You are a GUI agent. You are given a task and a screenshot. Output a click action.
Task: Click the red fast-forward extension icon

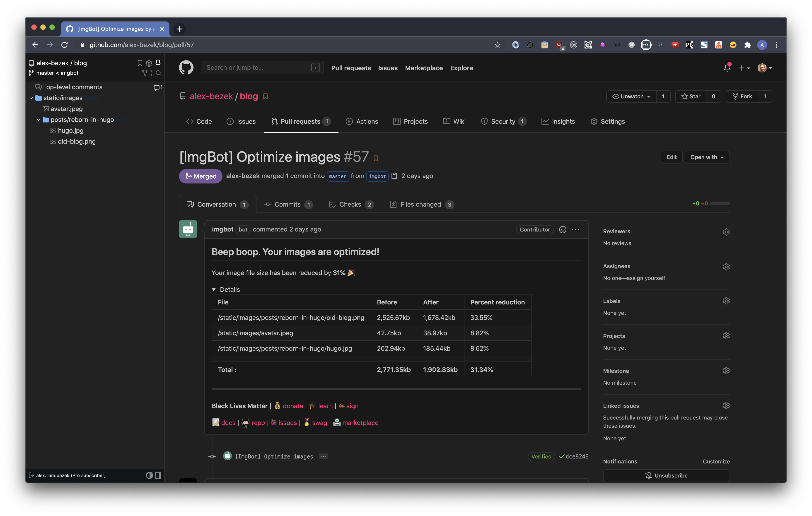click(675, 45)
